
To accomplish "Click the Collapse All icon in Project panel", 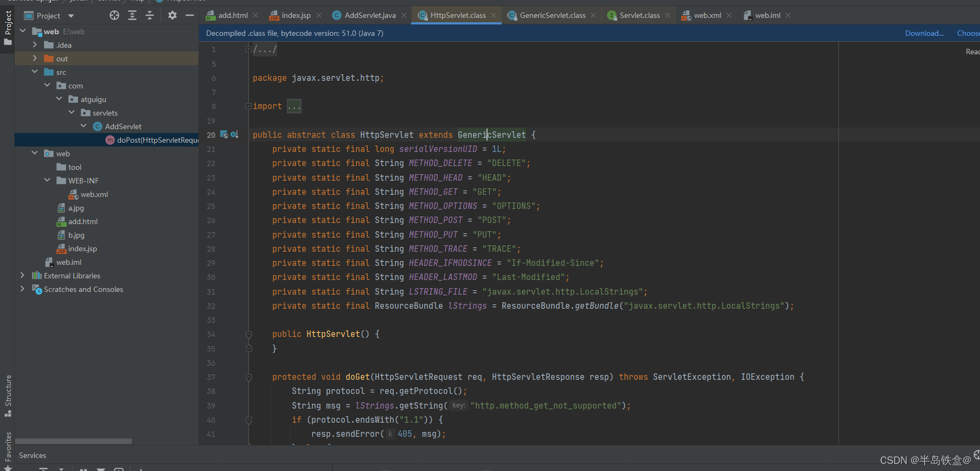I will point(150,15).
